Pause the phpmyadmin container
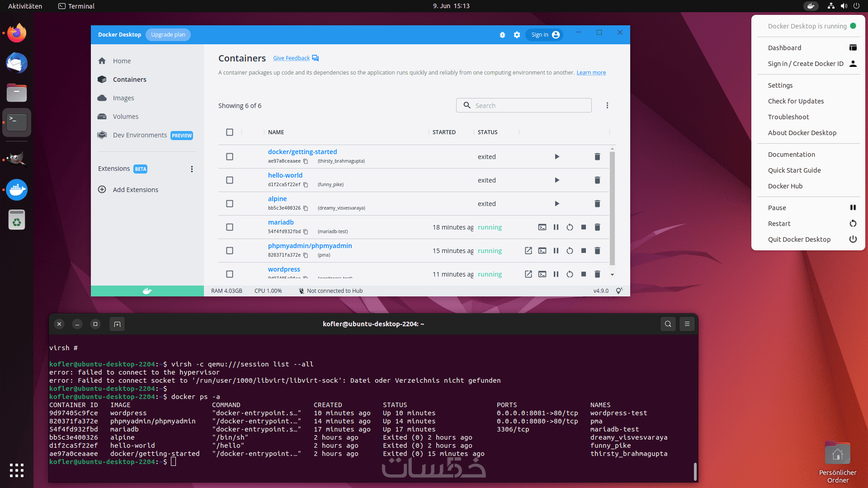 click(x=556, y=251)
